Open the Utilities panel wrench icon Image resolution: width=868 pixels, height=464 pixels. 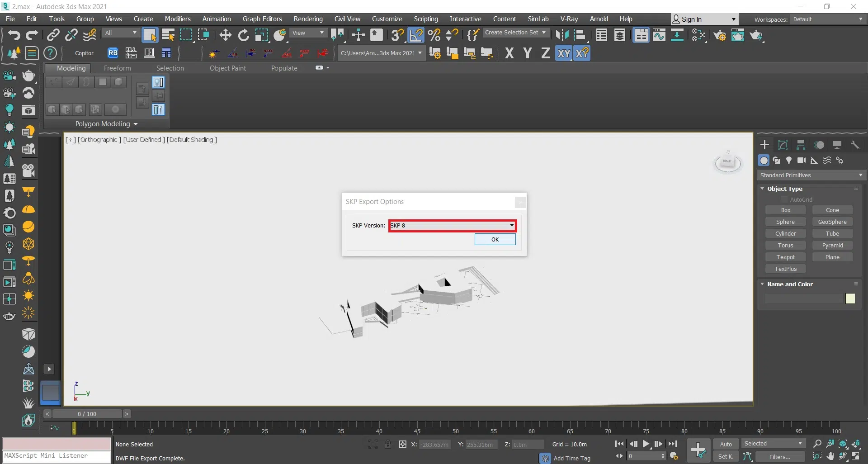point(855,145)
